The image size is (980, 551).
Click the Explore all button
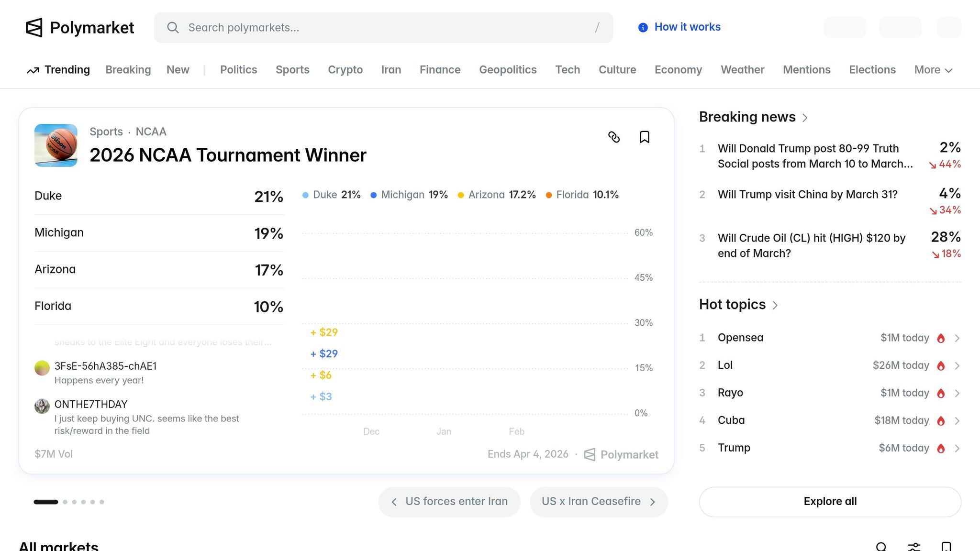tap(830, 502)
